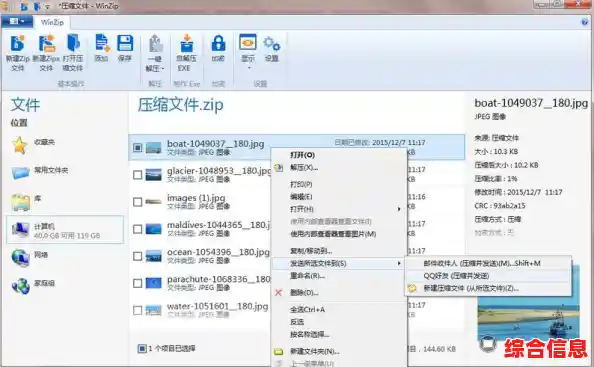Check the glacier-1048953__180.jpg checkbox
This screenshot has height=367, width=594.
tap(138, 175)
